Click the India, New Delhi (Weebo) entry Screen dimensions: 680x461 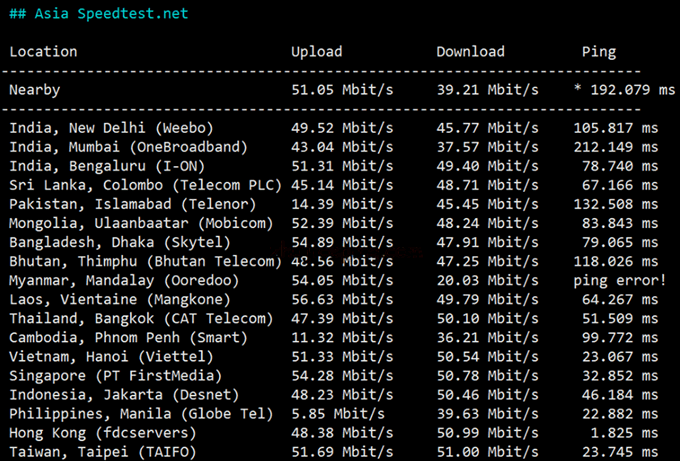pyautogui.click(x=111, y=128)
